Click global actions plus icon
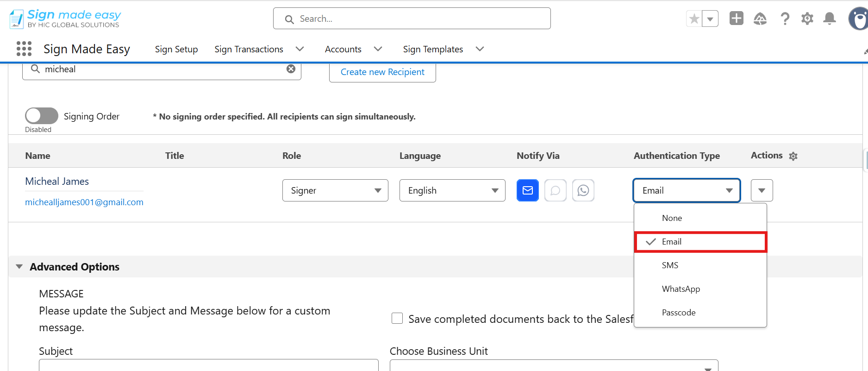The width and height of the screenshot is (868, 371). pyautogui.click(x=736, y=18)
